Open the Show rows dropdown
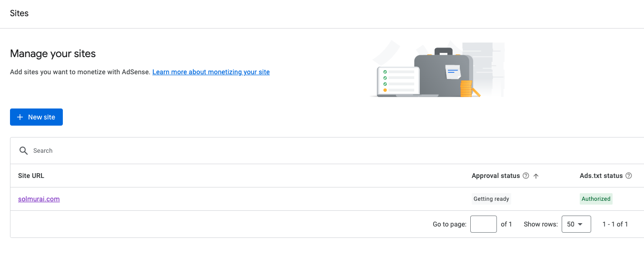 576,224
